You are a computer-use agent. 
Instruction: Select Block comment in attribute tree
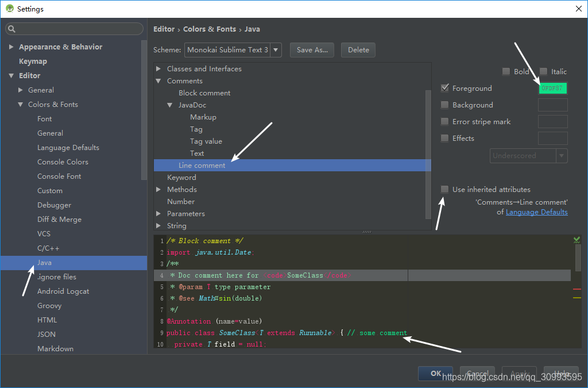pos(204,93)
